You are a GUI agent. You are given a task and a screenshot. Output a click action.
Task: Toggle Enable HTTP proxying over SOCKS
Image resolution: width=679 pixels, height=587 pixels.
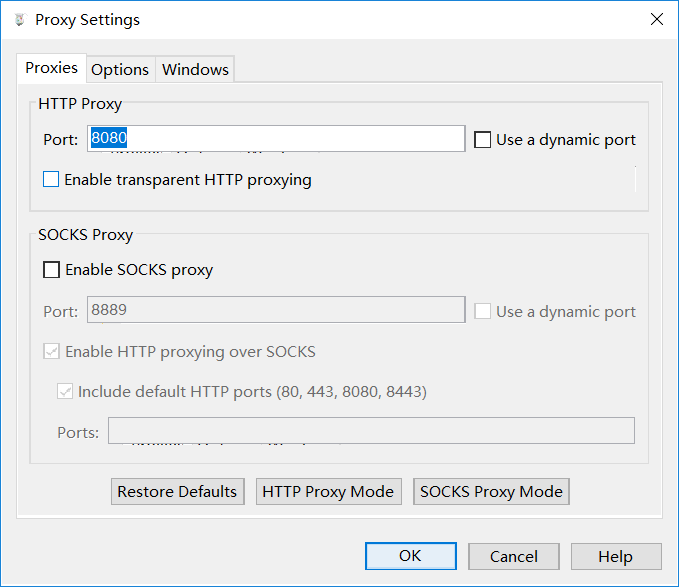pyautogui.click(x=51, y=352)
